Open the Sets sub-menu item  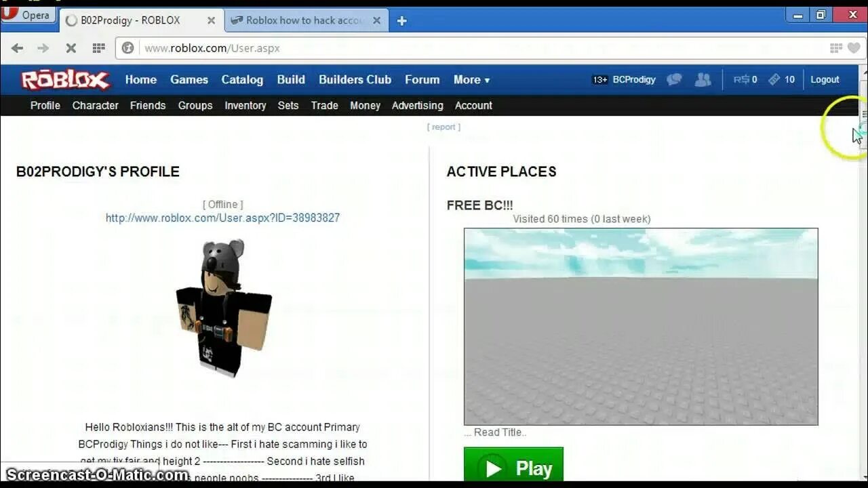[288, 106]
